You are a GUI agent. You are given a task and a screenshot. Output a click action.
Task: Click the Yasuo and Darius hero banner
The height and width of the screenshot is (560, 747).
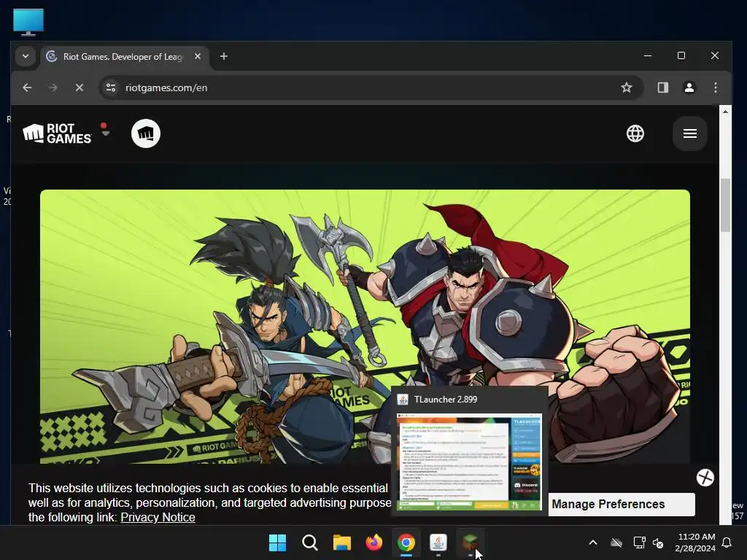365,327
